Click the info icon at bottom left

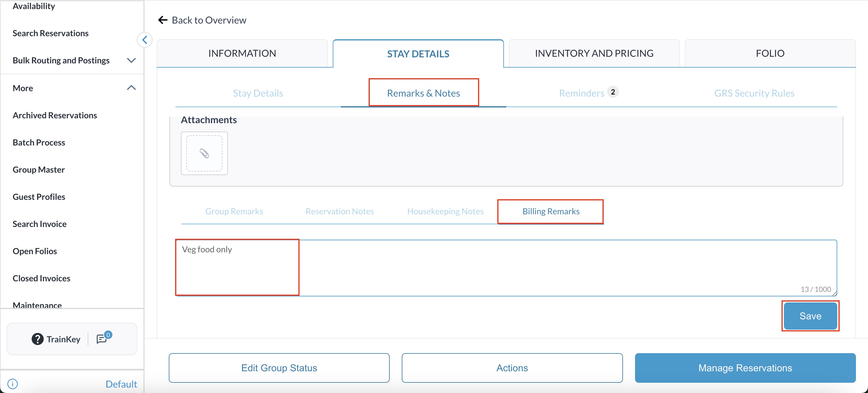[12, 384]
